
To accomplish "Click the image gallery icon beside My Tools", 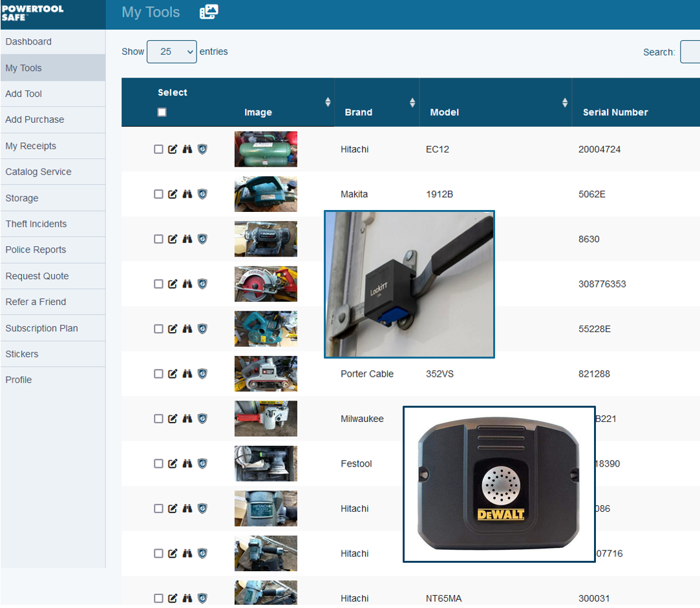I will [209, 12].
